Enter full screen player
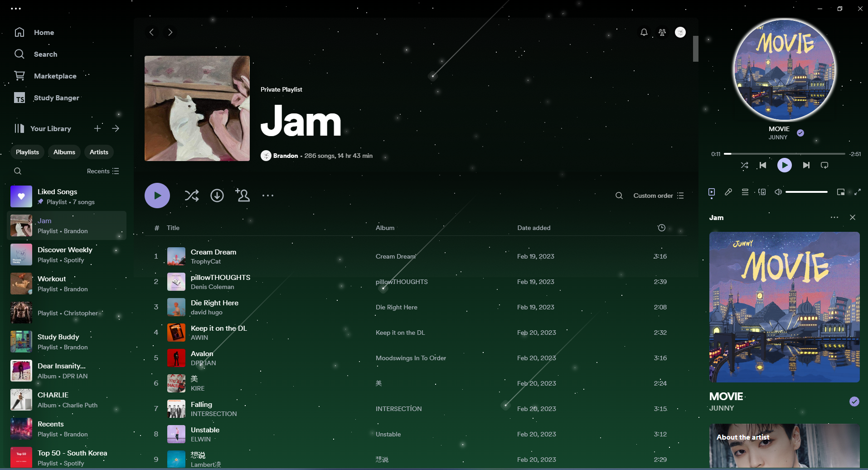868x470 pixels. click(x=858, y=192)
